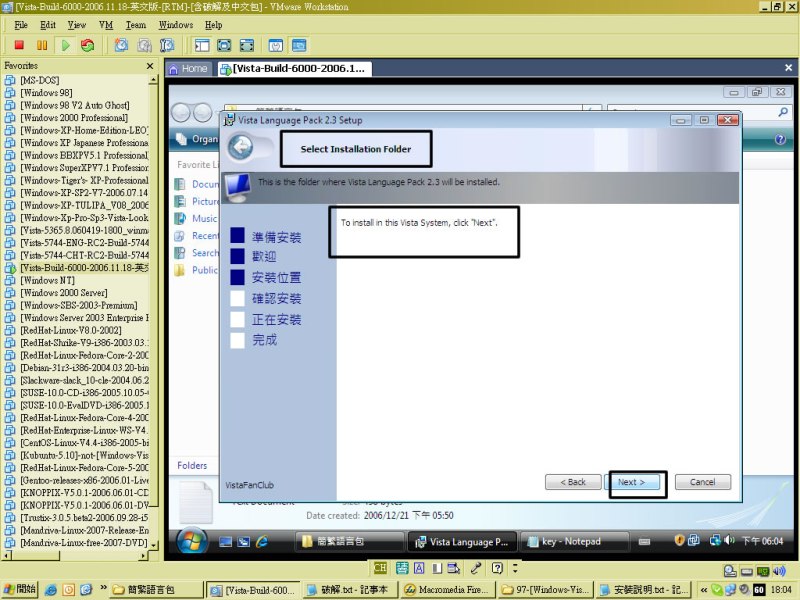Click Favorites list scroll down arrow
This screenshot has width=800, height=600.
[x=153, y=545]
